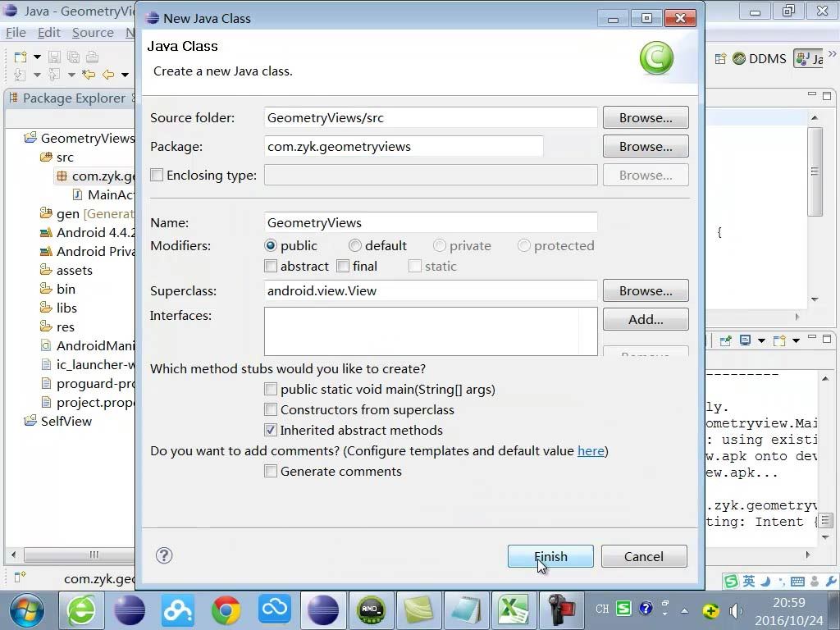This screenshot has height=630, width=840.
Task: Open Display Selected Console dropdown arrow
Action: point(761,340)
